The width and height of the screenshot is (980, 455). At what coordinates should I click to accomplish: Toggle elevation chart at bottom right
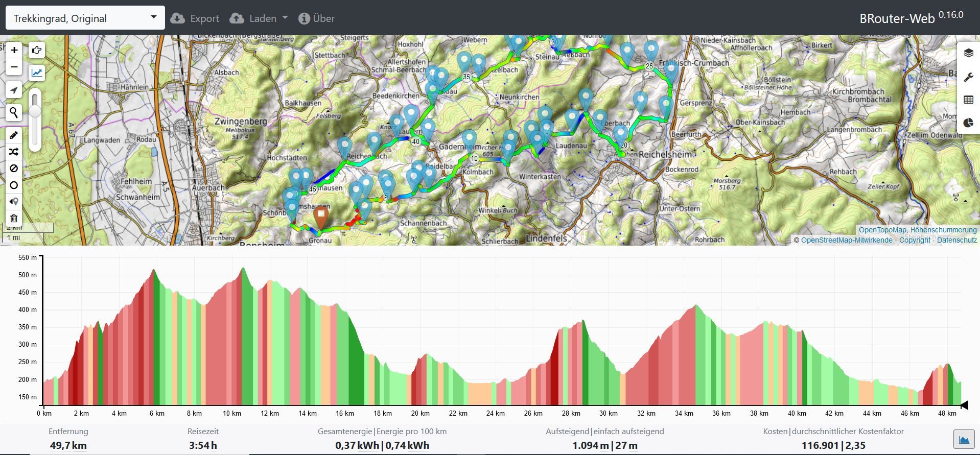click(x=964, y=440)
